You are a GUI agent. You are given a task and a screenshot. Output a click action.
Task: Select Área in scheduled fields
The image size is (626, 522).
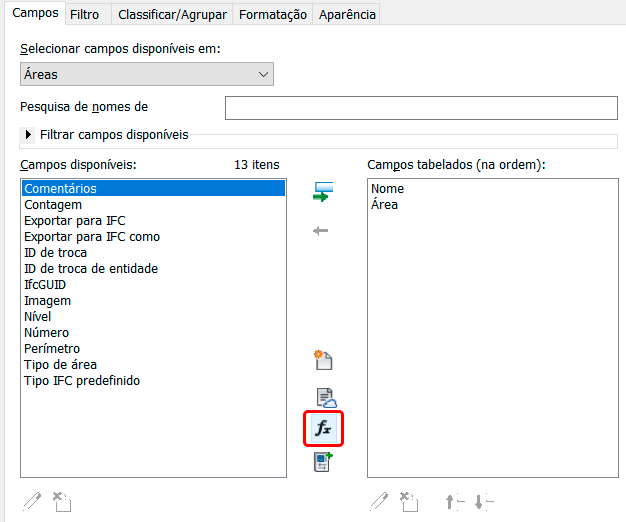click(493, 204)
